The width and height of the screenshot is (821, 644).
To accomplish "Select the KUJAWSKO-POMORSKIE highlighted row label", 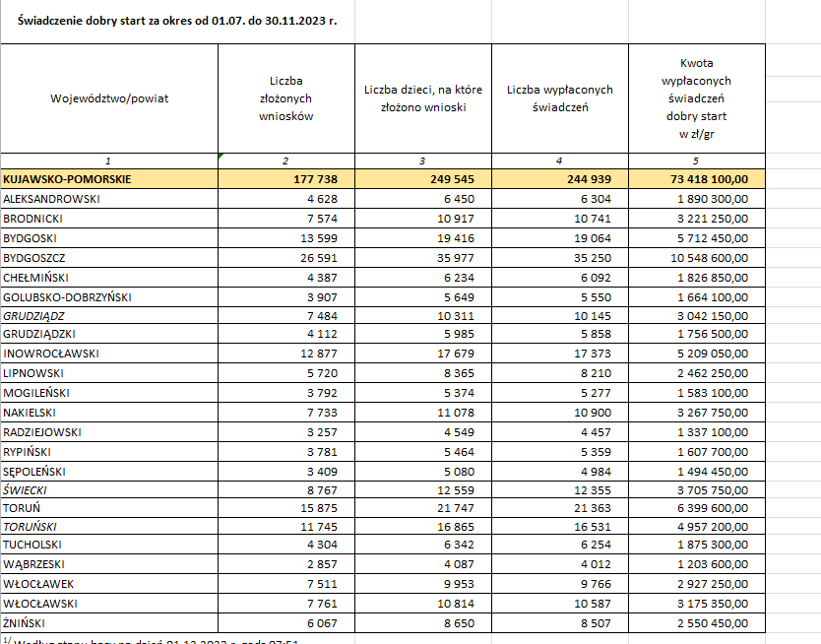I will [67, 179].
